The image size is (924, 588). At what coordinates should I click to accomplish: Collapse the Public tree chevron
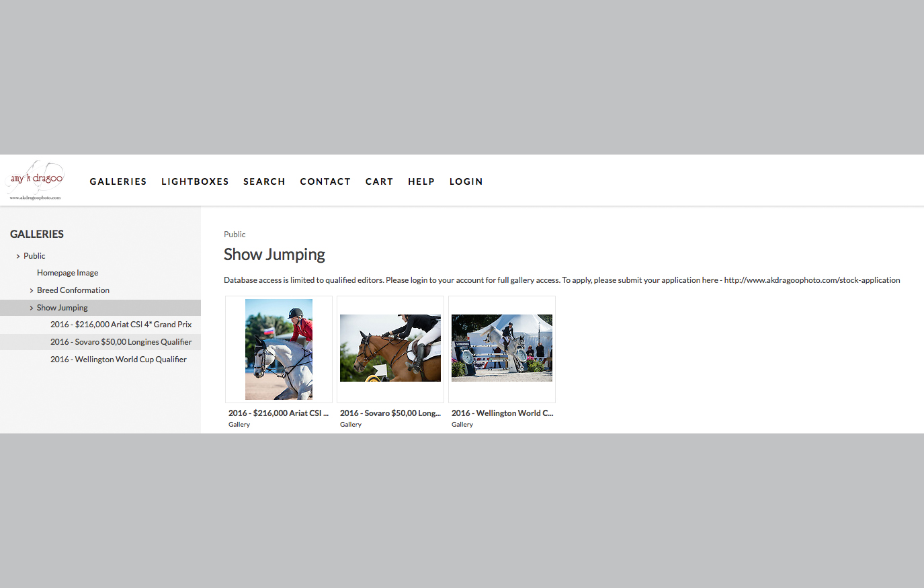coord(18,256)
